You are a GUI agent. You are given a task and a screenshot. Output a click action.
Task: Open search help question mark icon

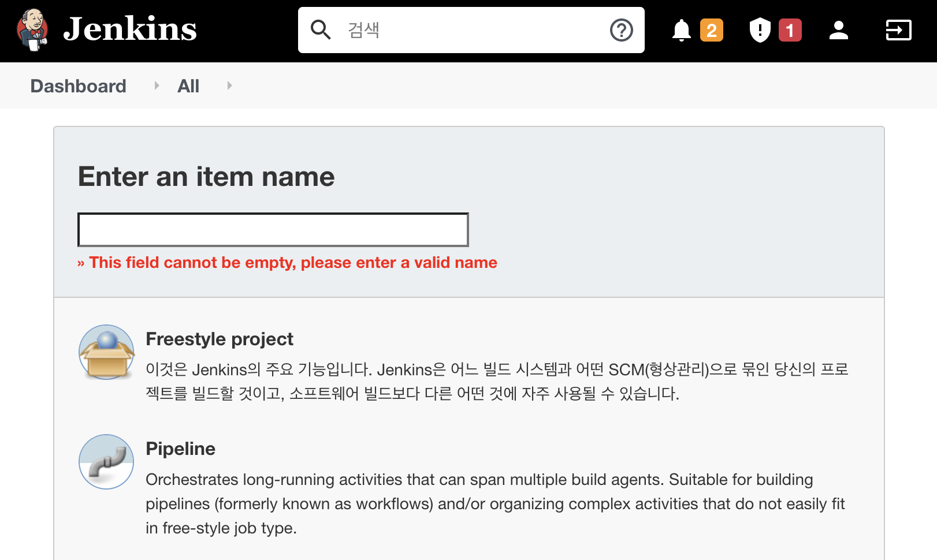(622, 30)
